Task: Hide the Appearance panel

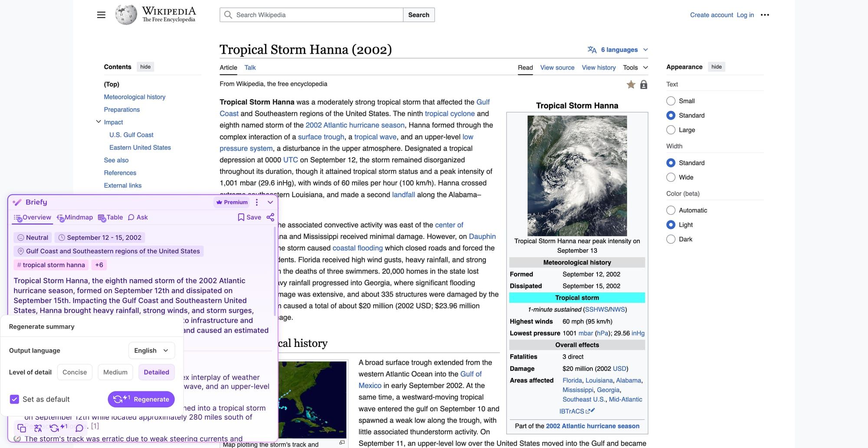Action: [x=717, y=67]
